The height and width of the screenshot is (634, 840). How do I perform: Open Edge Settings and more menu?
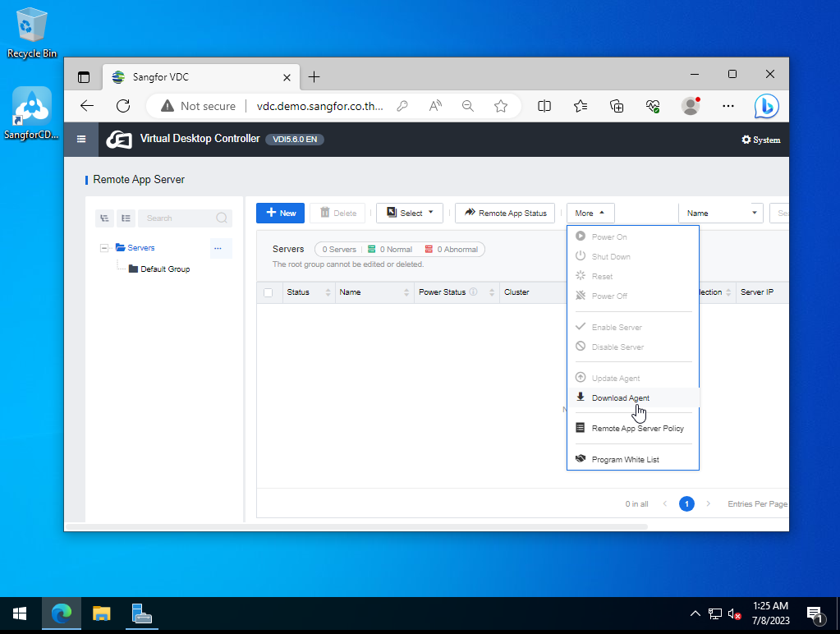pos(728,106)
